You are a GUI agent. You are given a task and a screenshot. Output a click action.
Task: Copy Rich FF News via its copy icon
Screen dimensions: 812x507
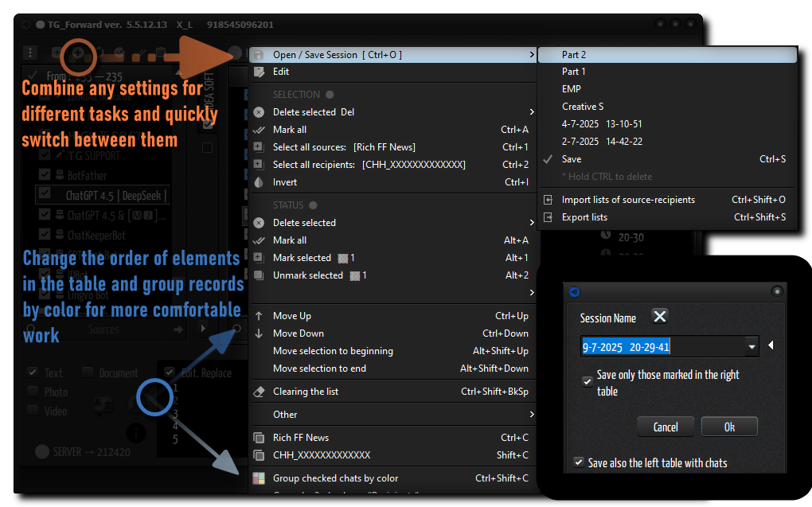point(259,438)
